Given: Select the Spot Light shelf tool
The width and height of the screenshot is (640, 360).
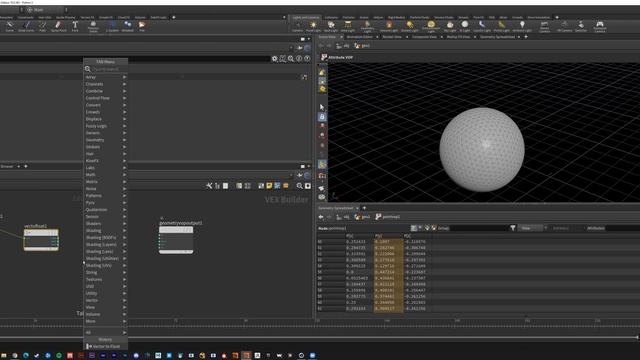Looking at the screenshot, I should pos(331,27).
